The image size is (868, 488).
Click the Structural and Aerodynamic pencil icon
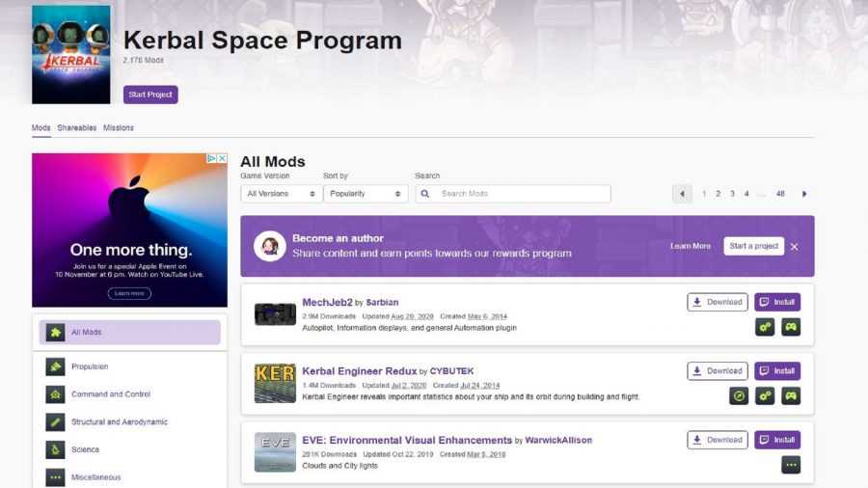(55, 421)
